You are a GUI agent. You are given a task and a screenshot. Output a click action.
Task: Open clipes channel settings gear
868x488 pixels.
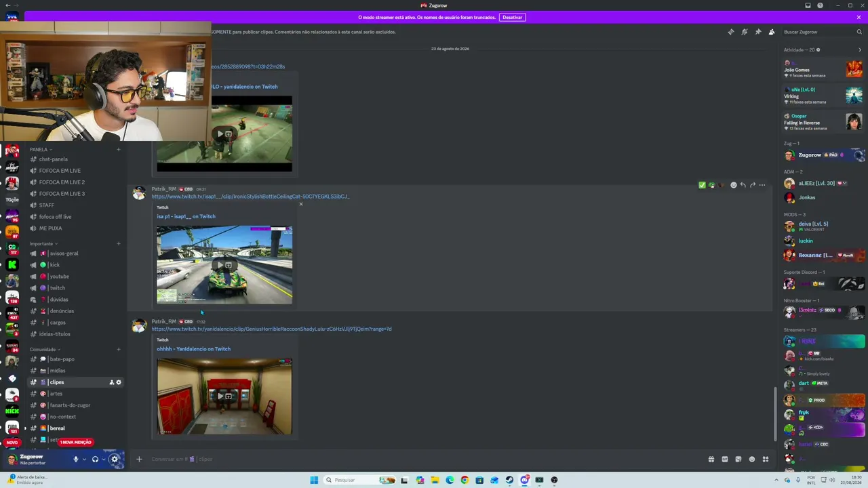point(119,382)
